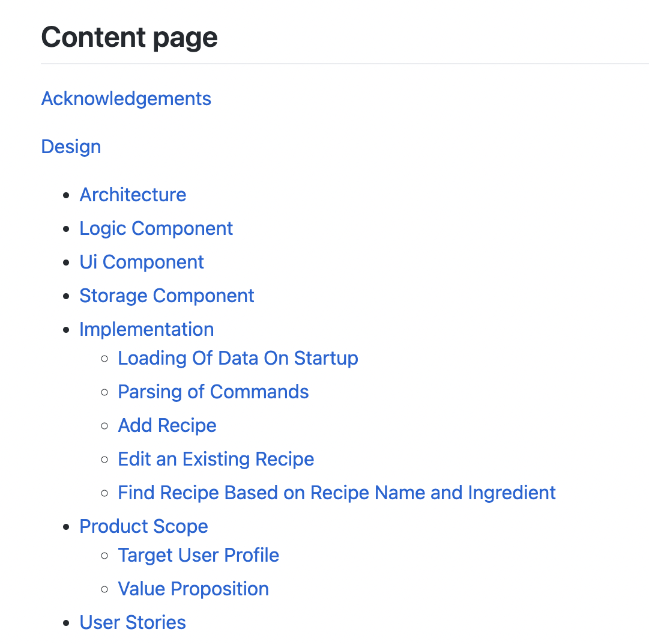Screen dimensions: 649x644
Task: Open the Architecture link
Action: 133,195
